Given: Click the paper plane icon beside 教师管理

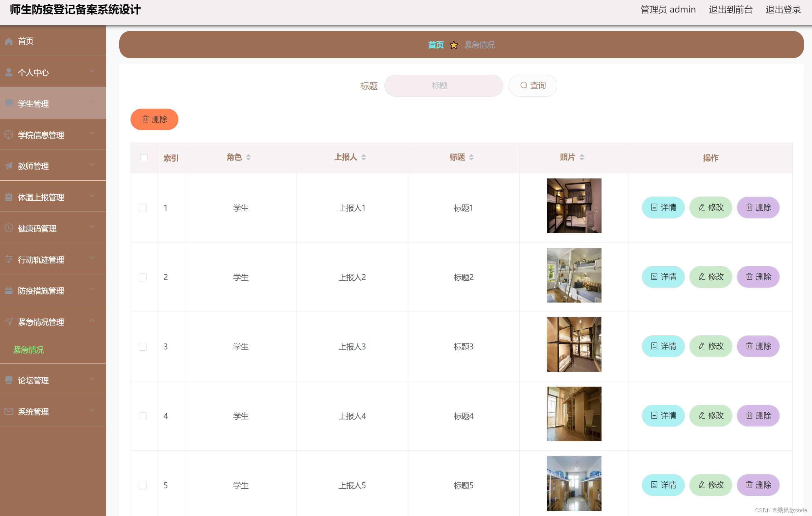Looking at the screenshot, I should 9,166.
